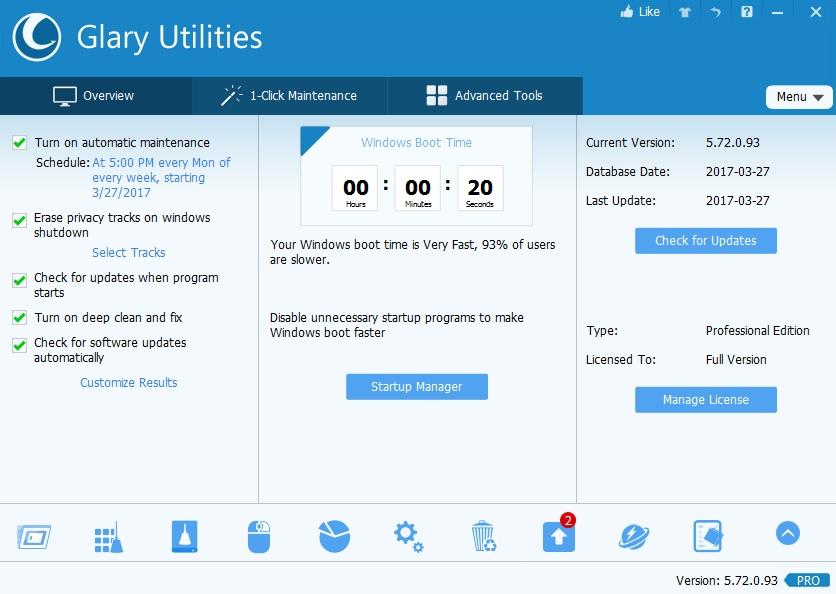The height and width of the screenshot is (594, 836).
Task: Toggle Check for software updates automatically
Action: coord(20,345)
